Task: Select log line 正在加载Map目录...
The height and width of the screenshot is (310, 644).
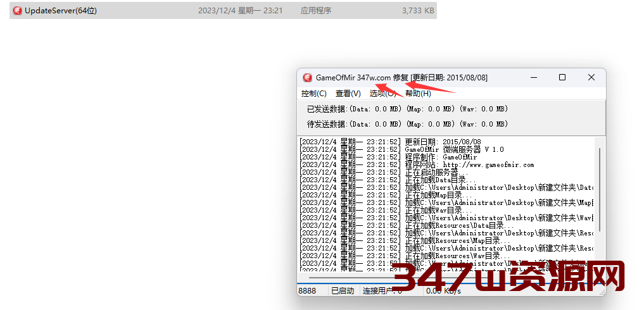Action: point(386,195)
